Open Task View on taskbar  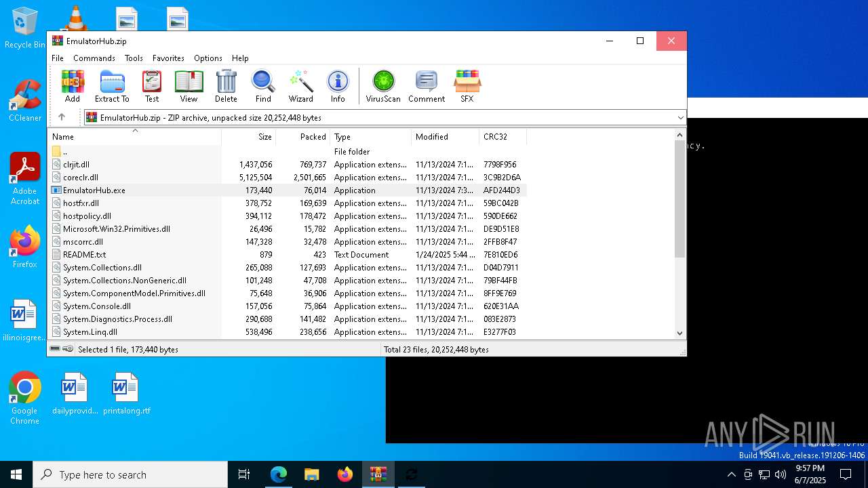(244, 474)
